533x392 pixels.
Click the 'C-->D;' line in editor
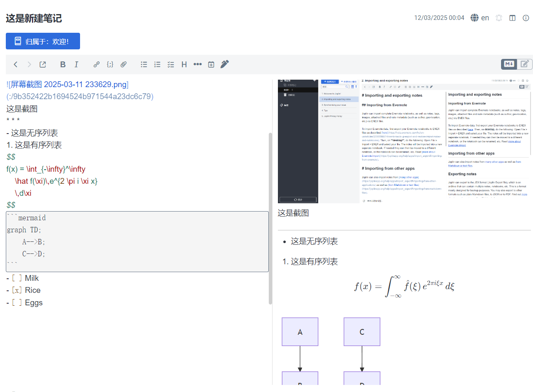34,254
